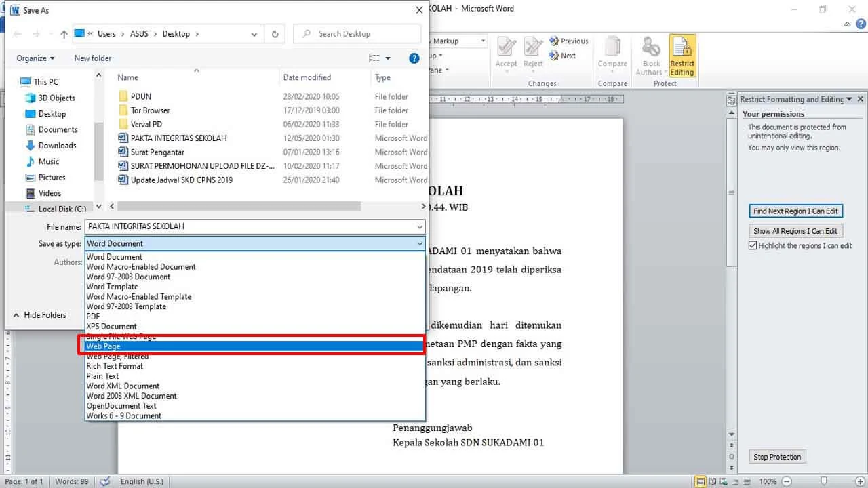Minimize the ribbon caret icon

(x=847, y=24)
